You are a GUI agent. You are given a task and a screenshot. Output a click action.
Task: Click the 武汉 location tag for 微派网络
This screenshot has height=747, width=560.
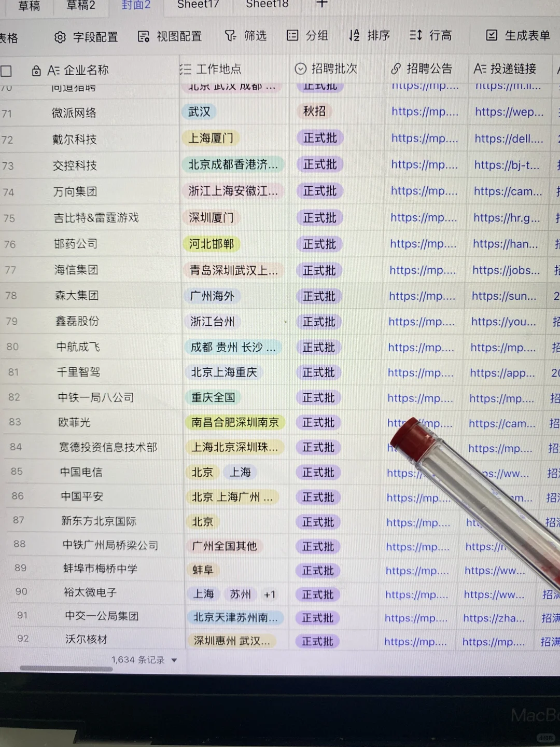coord(199,112)
